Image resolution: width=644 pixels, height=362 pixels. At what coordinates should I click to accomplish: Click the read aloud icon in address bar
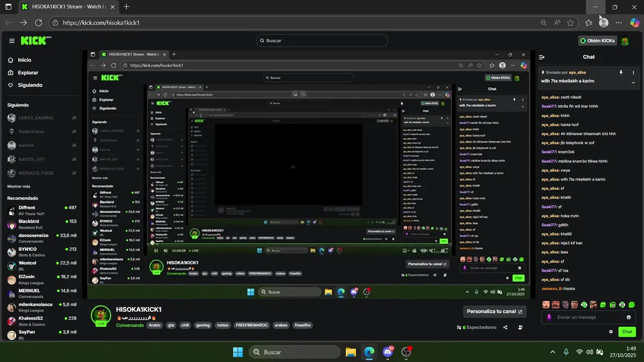pyautogui.click(x=557, y=23)
